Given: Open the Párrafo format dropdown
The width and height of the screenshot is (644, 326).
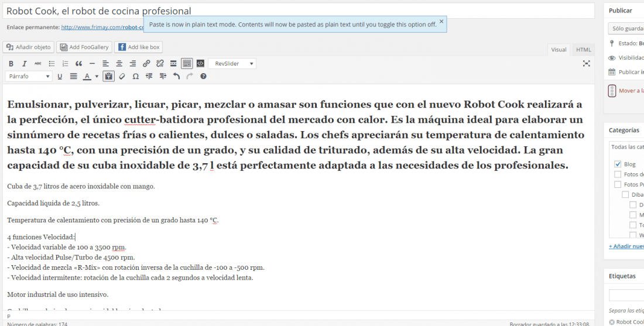Looking at the screenshot, I should coord(29,76).
